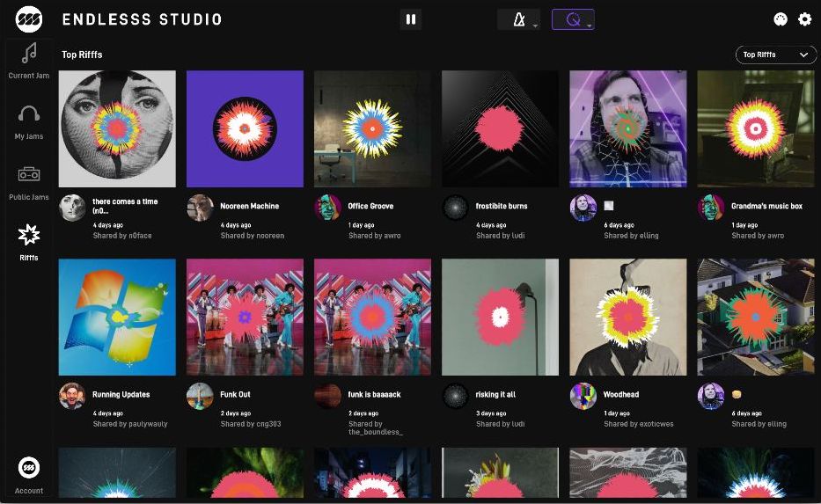This screenshot has width=821, height=504.
Task: Toggle the metronome icon
Action: (x=518, y=20)
